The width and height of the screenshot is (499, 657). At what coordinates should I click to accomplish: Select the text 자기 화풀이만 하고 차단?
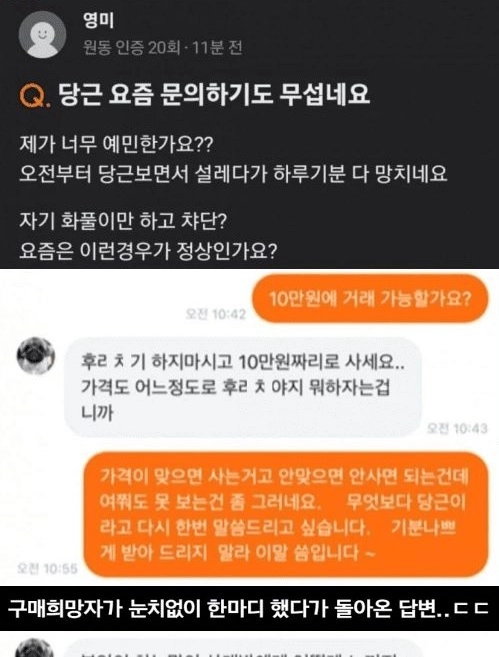coord(123,221)
